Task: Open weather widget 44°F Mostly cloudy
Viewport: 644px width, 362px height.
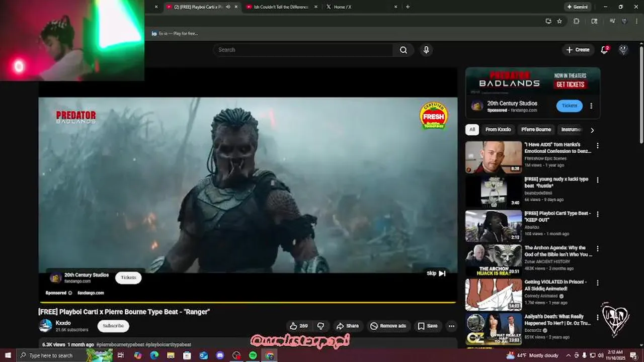Action: (x=533, y=355)
